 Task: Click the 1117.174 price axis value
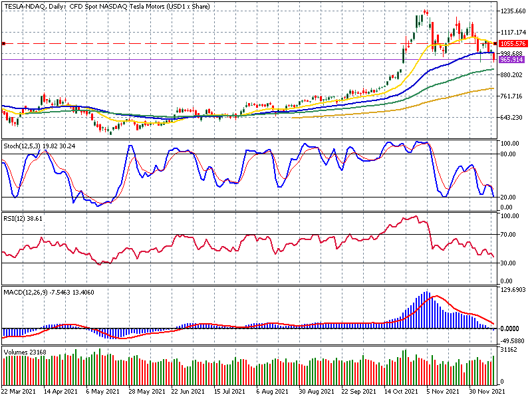(513, 33)
